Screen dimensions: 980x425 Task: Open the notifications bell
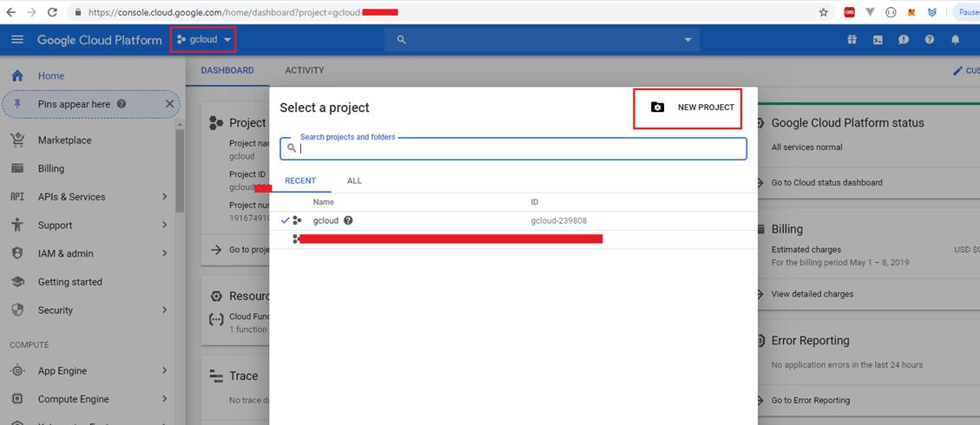(956, 39)
